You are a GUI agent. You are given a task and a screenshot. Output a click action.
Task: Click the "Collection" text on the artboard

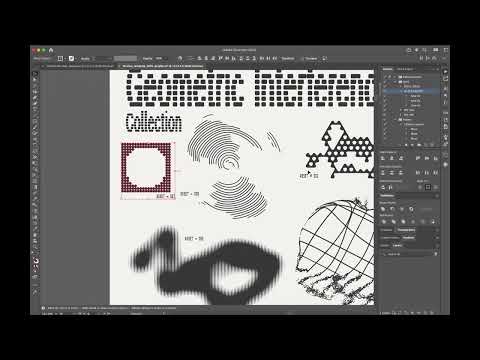click(x=154, y=122)
